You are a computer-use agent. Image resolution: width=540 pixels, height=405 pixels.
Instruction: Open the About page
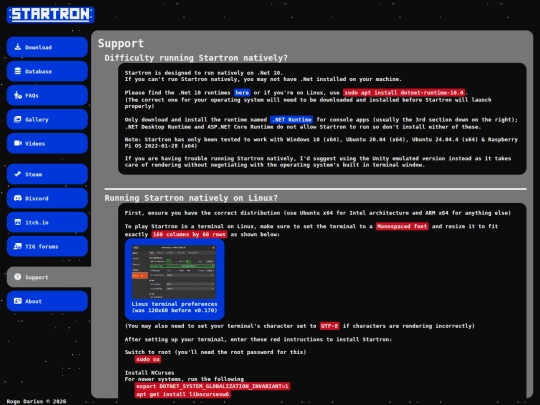(x=47, y=301)
